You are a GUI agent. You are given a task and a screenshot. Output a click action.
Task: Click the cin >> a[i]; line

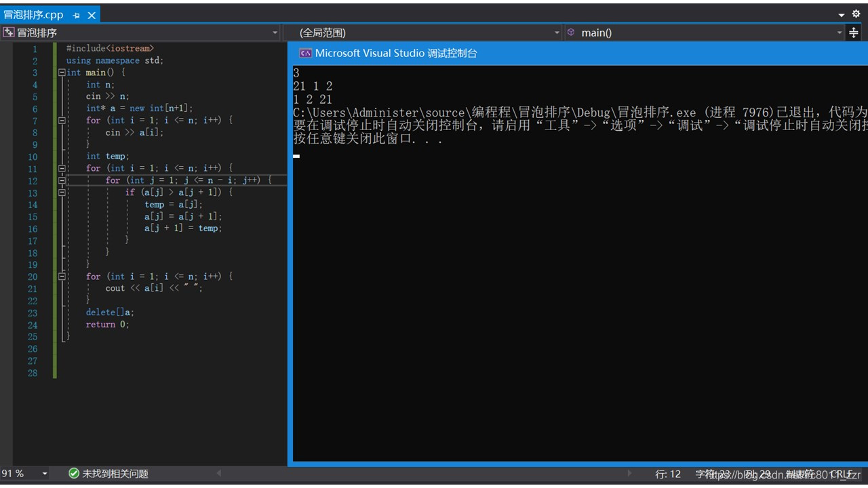tap(134, 132)
